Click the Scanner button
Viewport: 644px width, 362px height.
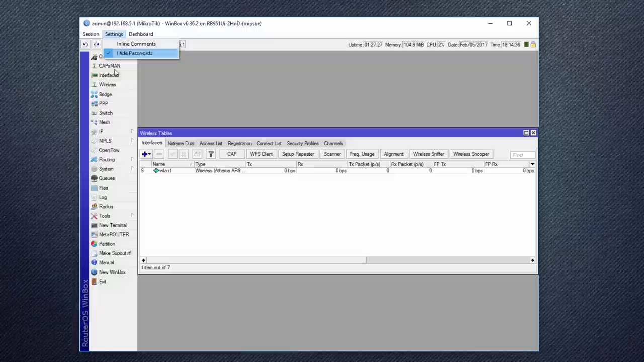click(332, 154)
